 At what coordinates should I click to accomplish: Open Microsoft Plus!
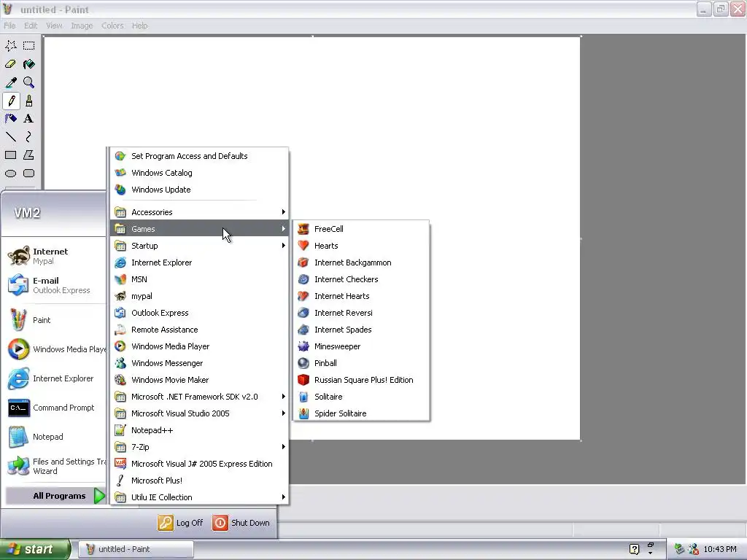[199, 481]
